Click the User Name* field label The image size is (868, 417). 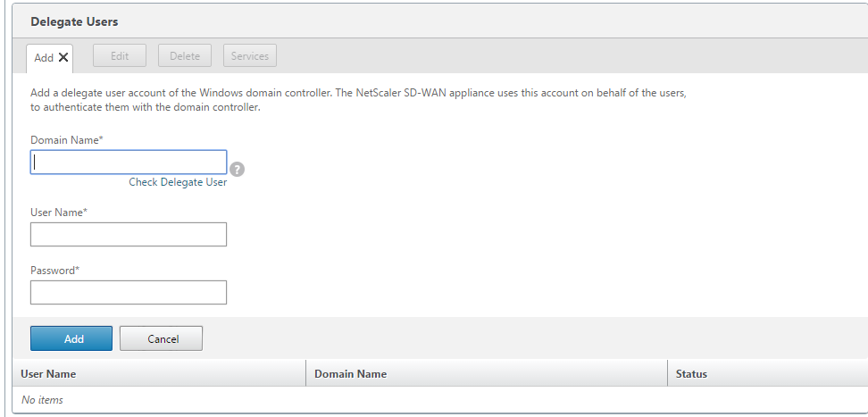click(x=59, y=213)
